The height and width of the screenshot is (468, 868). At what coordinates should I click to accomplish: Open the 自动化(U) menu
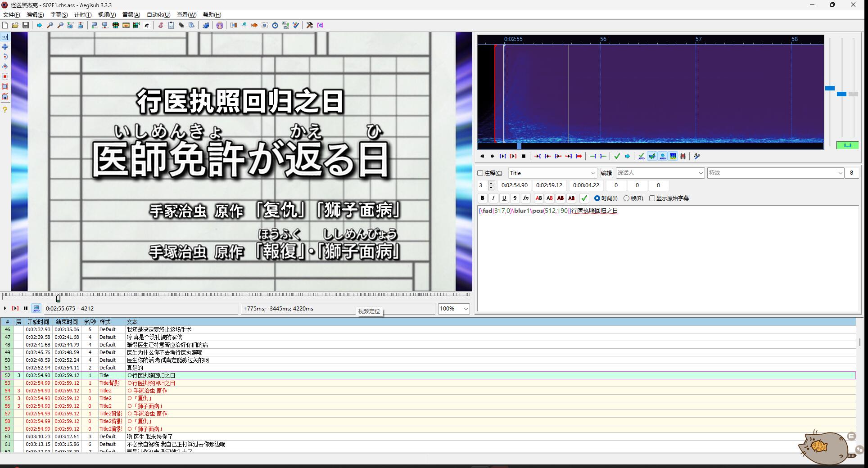click(158, 14)
